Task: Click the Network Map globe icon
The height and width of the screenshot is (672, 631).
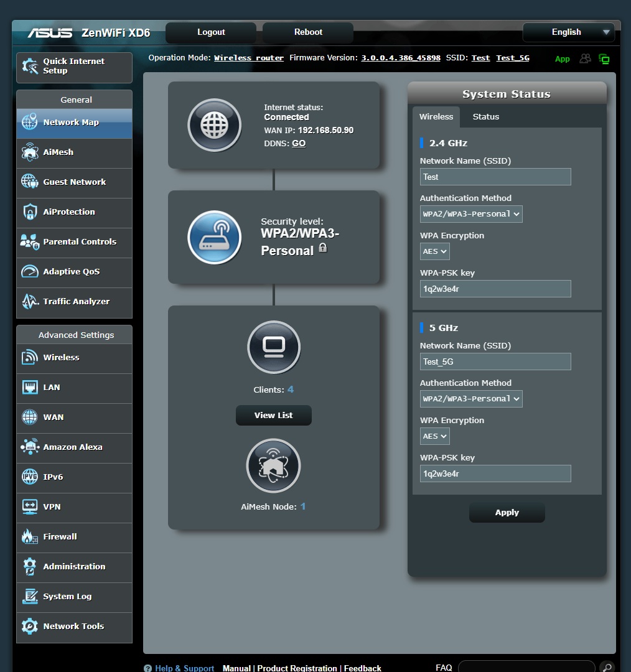Action: tap(30, 122)
